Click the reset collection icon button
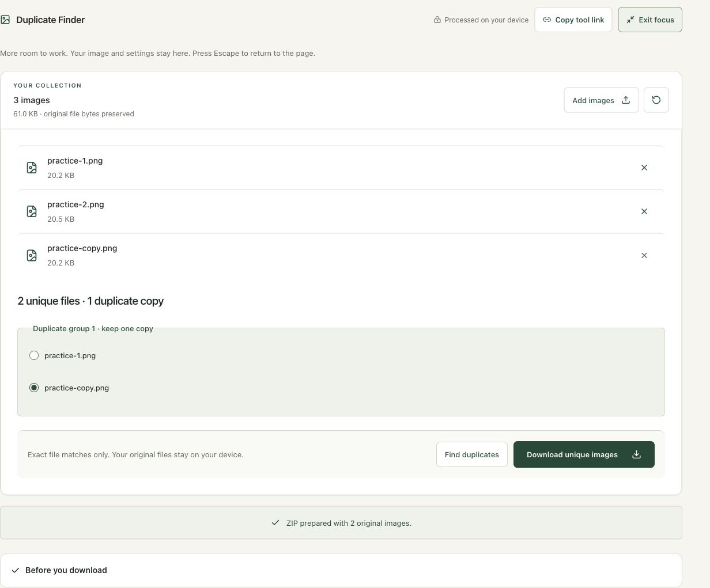 pyautogui.click(x=656, y=100)
